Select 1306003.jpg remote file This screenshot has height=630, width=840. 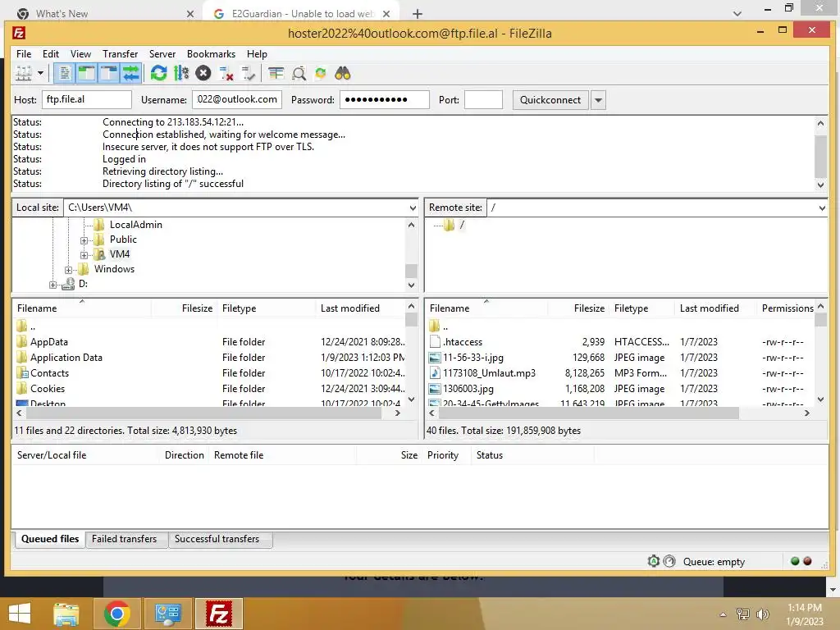[622, 388]
